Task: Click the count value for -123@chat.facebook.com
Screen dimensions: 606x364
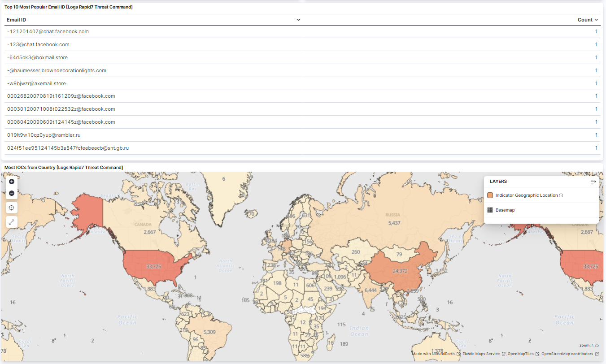Action: [x=596, y=44]
